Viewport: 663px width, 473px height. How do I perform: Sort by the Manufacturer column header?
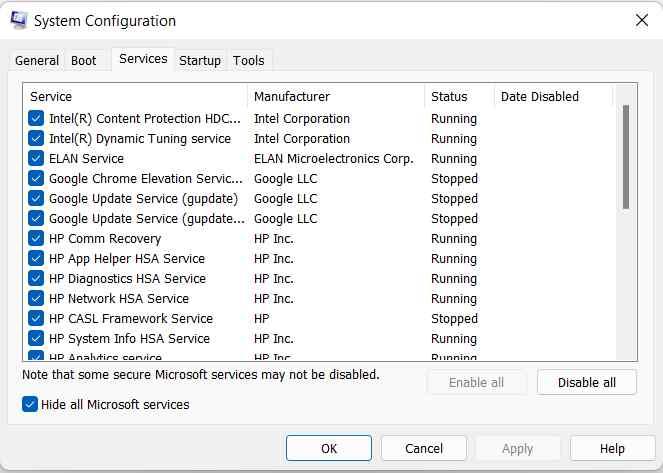pyautogui.click(x=336, y=96)
